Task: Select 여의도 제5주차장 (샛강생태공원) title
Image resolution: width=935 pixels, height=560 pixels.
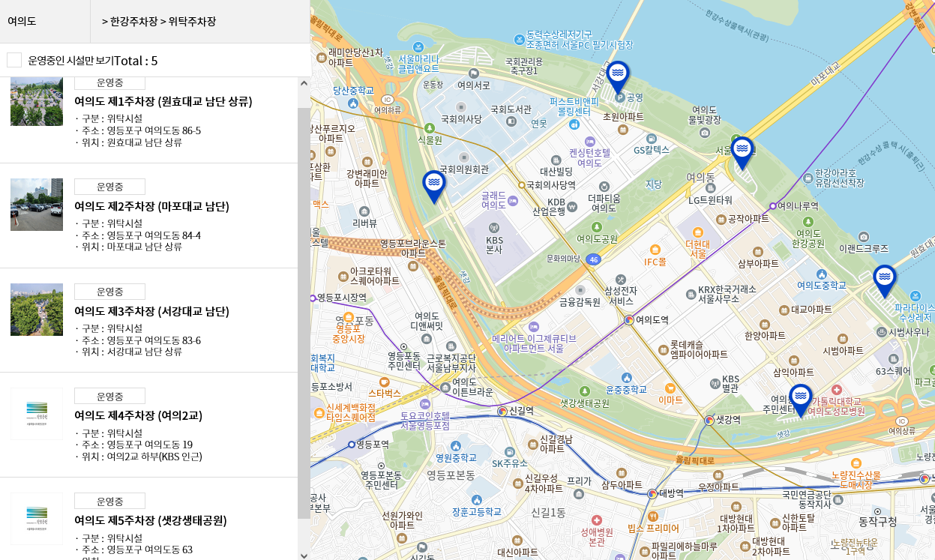Action: (x=150, y=520)
